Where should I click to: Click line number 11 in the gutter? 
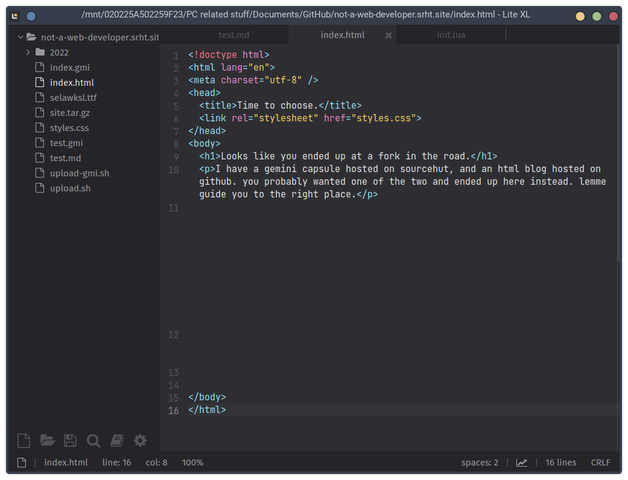click(173, 208)
